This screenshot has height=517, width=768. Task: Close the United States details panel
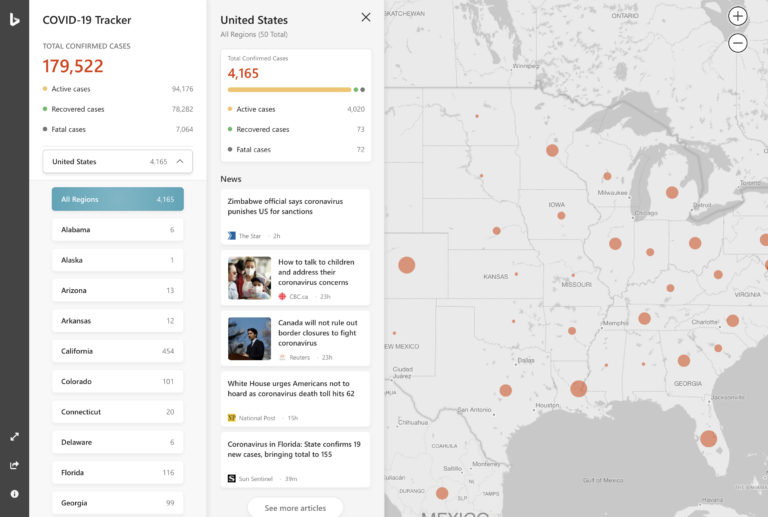[365, 17]
